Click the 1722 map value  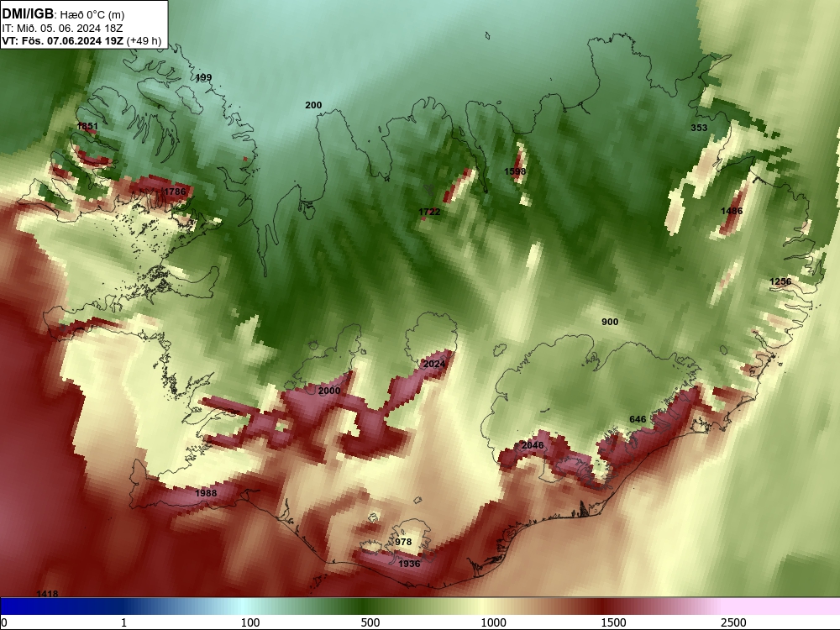429,213
